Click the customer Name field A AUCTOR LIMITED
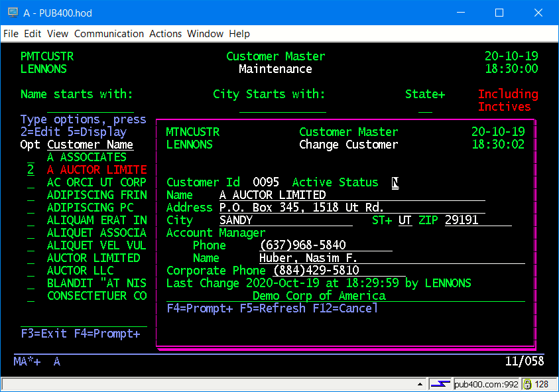559x392 pixels. [273, 195]
